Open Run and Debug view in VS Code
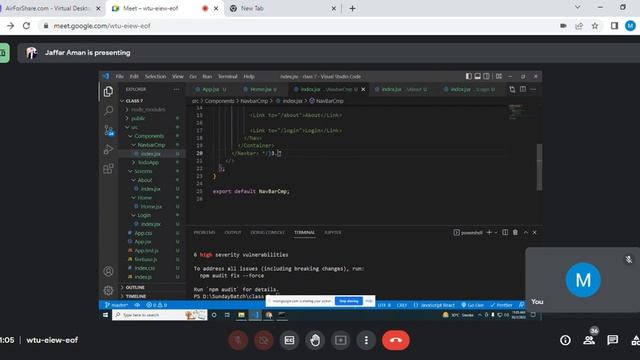 point(108,150)
